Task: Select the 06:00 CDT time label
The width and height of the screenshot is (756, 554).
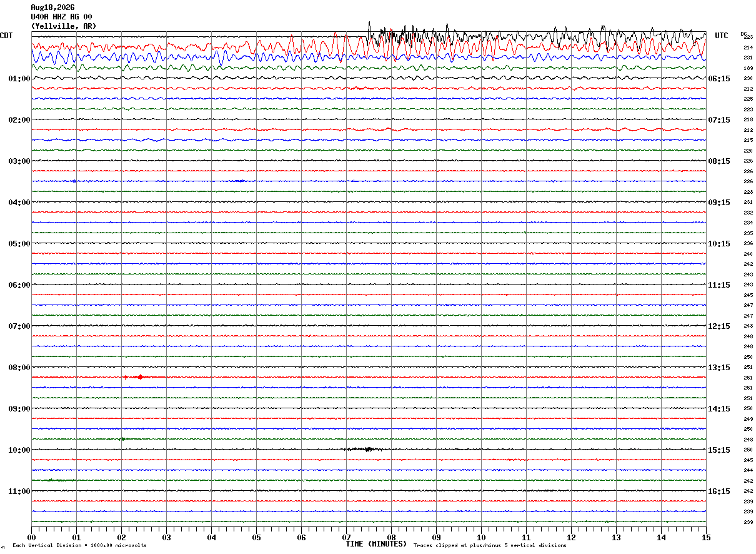Action: pos(19,285)
